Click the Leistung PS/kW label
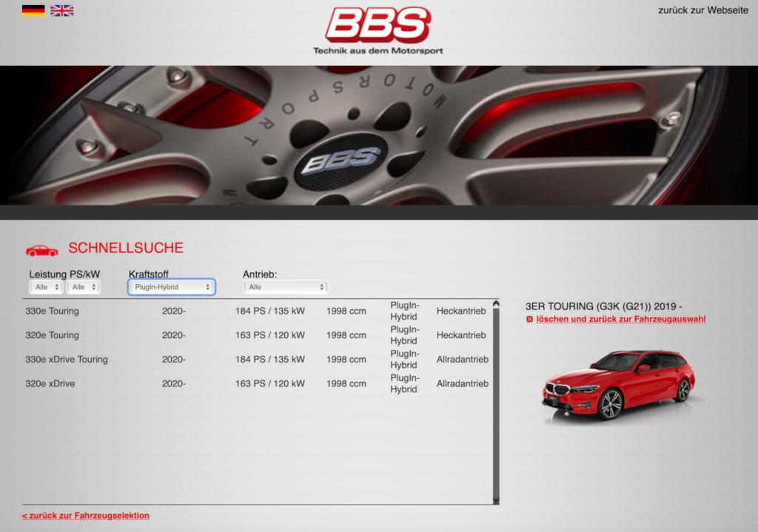 point(64,274)
